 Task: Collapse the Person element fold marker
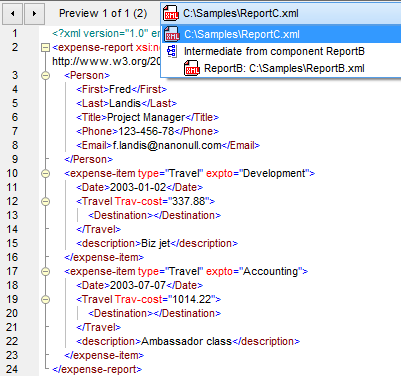point(45,76)
